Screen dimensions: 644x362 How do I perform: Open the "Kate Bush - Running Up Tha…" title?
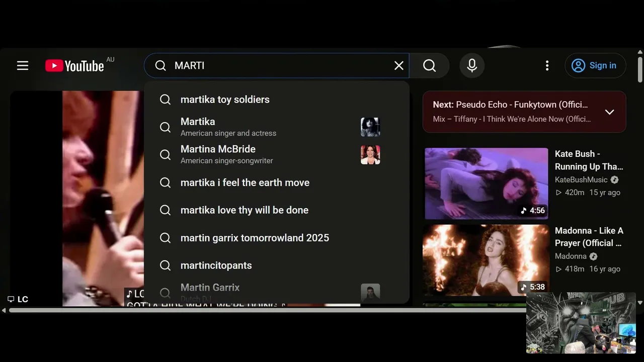coord(589,160)
